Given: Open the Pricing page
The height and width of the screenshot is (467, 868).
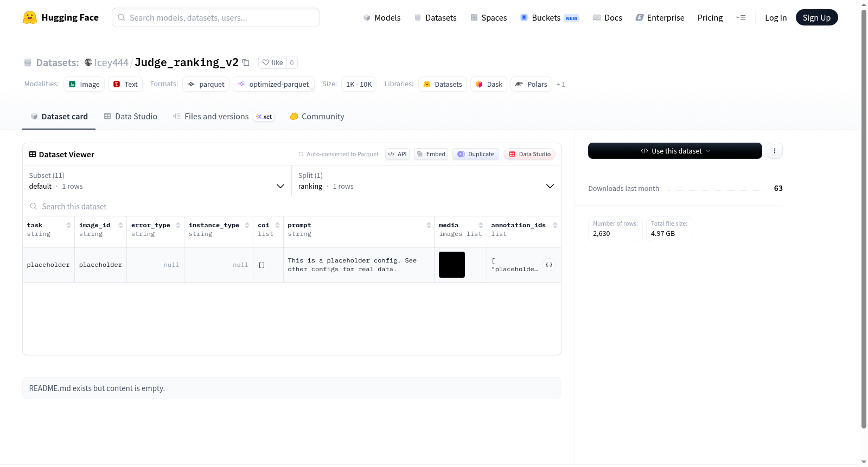Looking at the screenshot, I should pos(710,17).
